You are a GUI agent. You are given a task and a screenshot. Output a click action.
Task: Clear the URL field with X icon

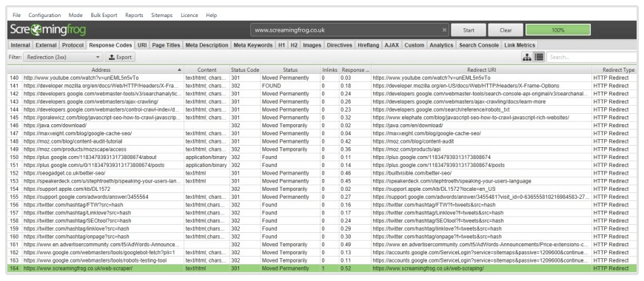444,30
